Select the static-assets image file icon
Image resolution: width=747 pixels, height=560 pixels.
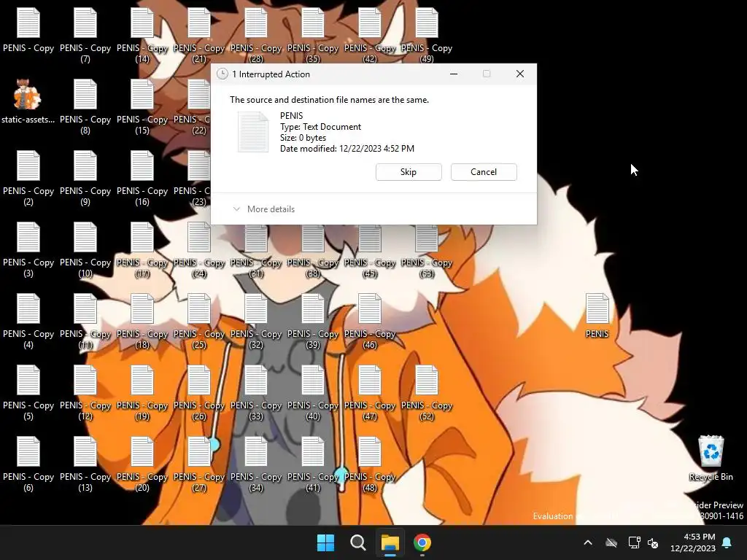[28, 94]
